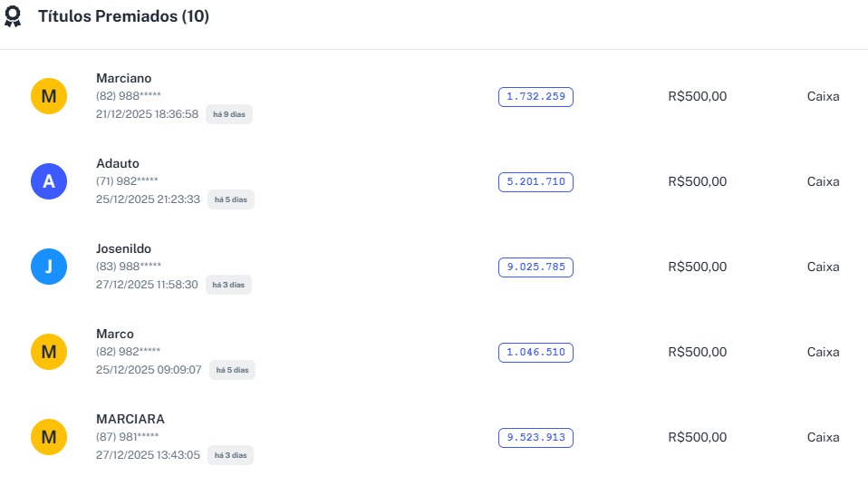Click the Caixa label in Adauto's row
The image size is (868, 486).
[823, 181]
